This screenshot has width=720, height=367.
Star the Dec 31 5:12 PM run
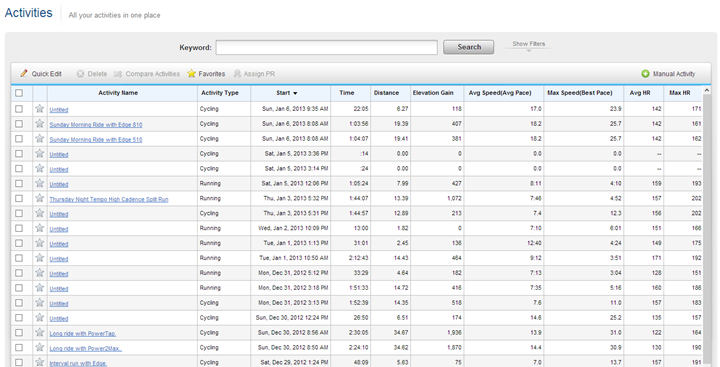39,273
